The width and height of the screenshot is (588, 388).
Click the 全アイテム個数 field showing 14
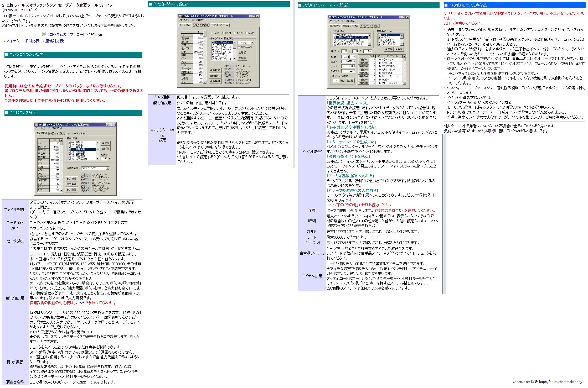point(336,81)
